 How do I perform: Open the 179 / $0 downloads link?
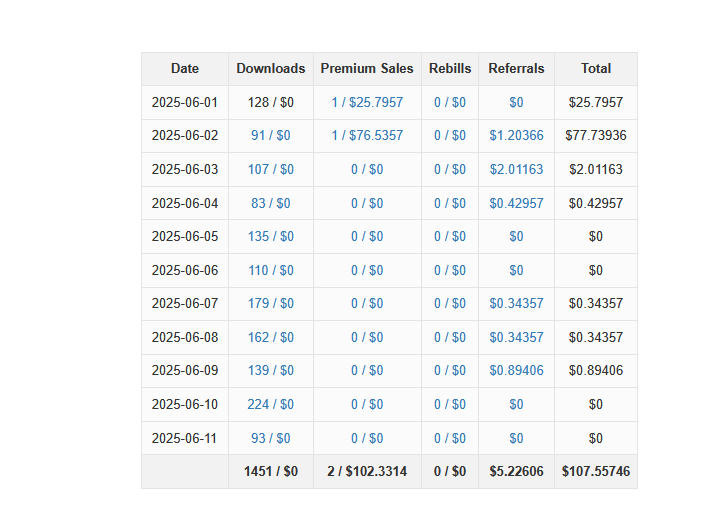point(270,303)
